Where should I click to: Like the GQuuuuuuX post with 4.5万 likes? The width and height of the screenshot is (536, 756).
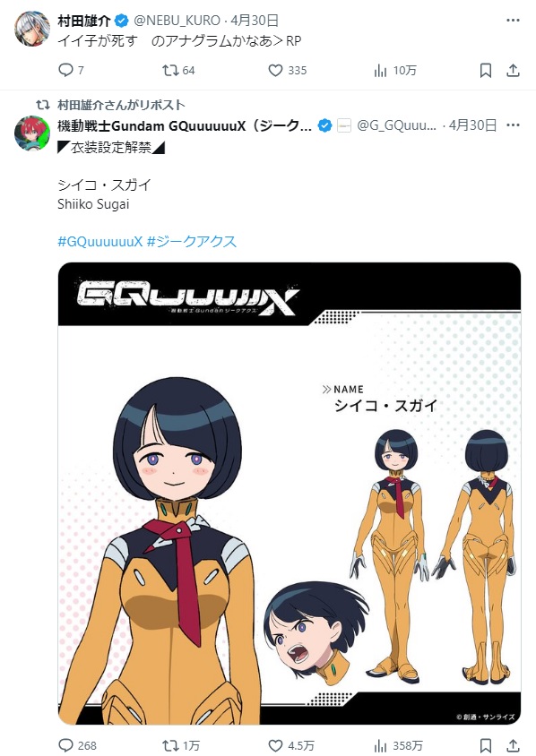coord(291,745)
